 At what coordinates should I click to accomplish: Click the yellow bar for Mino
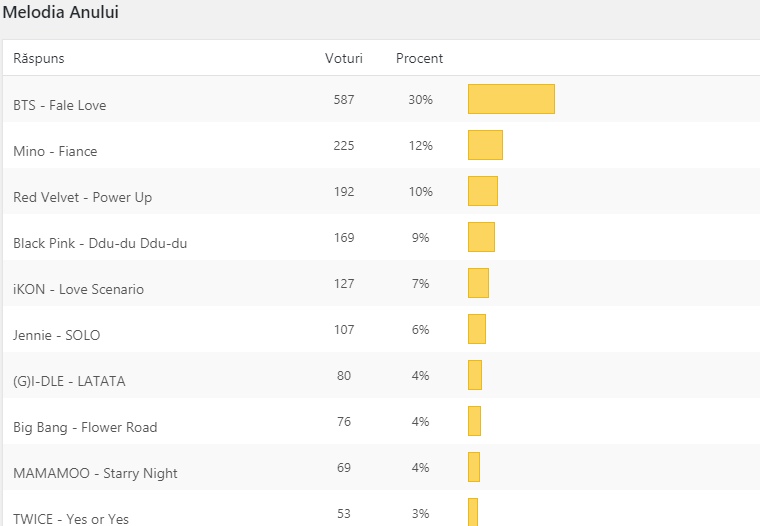click(485, 146)
